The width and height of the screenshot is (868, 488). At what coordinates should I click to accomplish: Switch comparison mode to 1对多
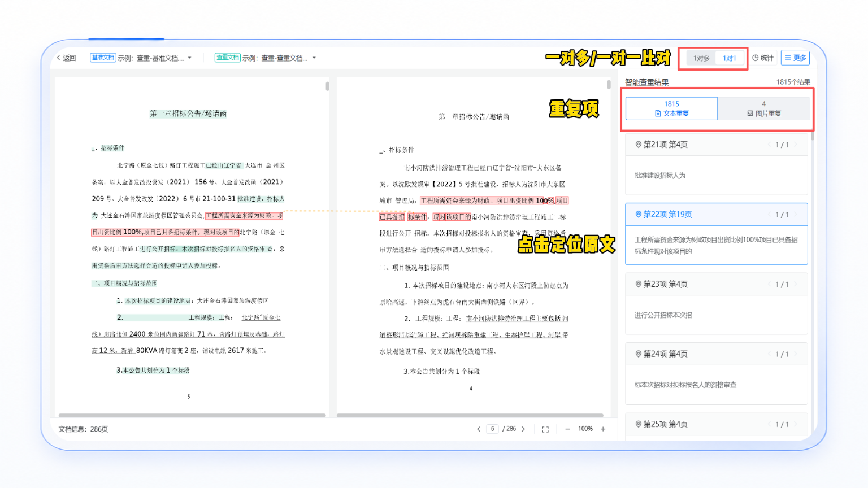coord(701,58)
